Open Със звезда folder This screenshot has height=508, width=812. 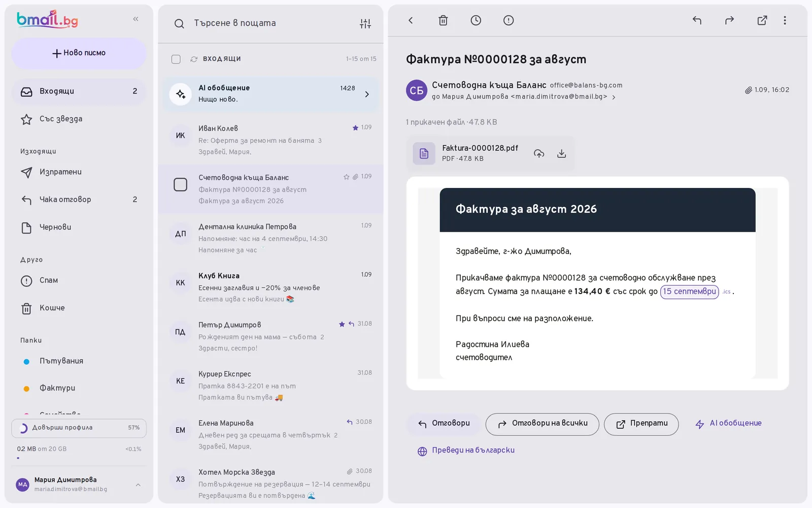click(x=79, y=119)
